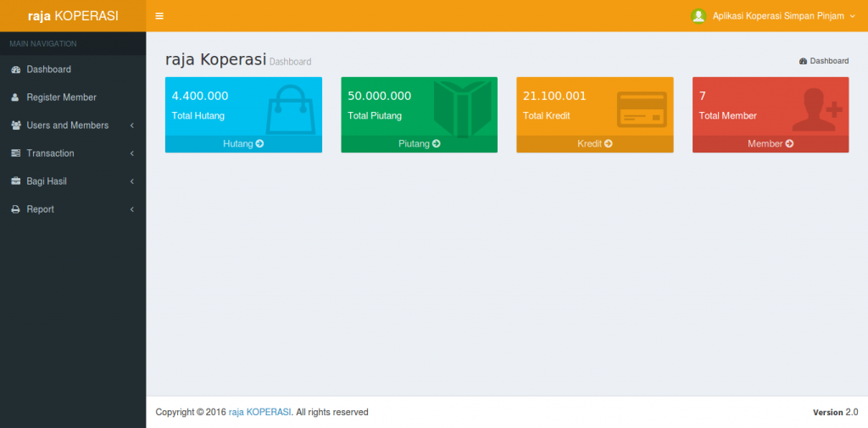Click the Report printer icon
The height and width of the screenshot is (428, 868).
[x=15, y=210]
